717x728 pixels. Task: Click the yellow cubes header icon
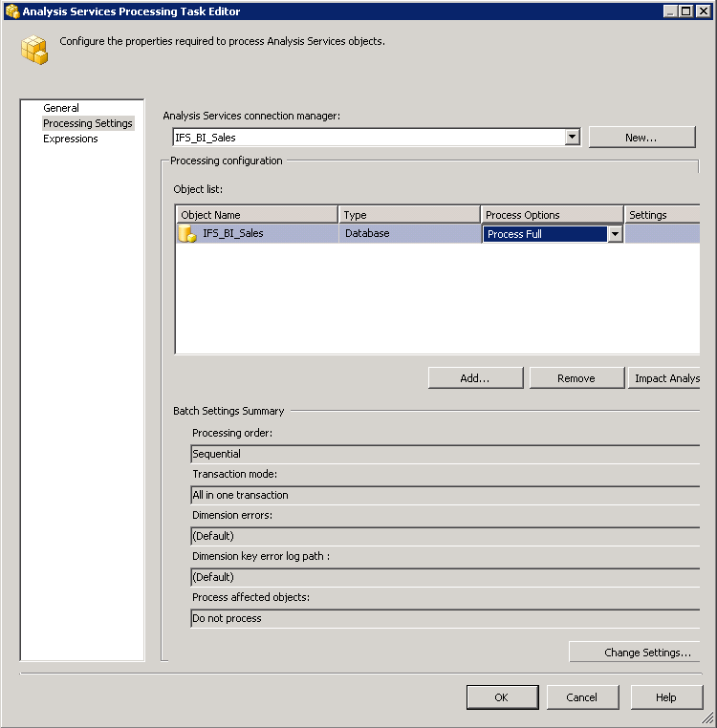point(34,50)
